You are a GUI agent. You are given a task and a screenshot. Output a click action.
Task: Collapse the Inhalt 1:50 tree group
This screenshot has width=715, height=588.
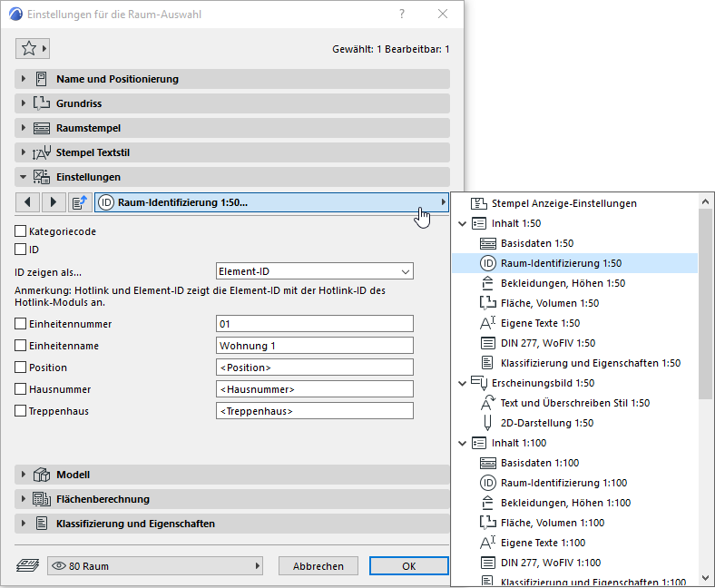point(463,223)
